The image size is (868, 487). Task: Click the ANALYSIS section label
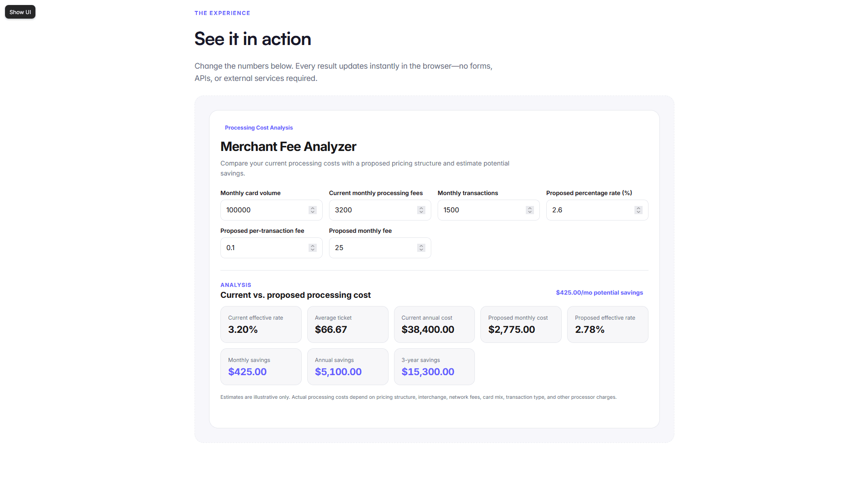pyautogui.click(x=236, y=285)
